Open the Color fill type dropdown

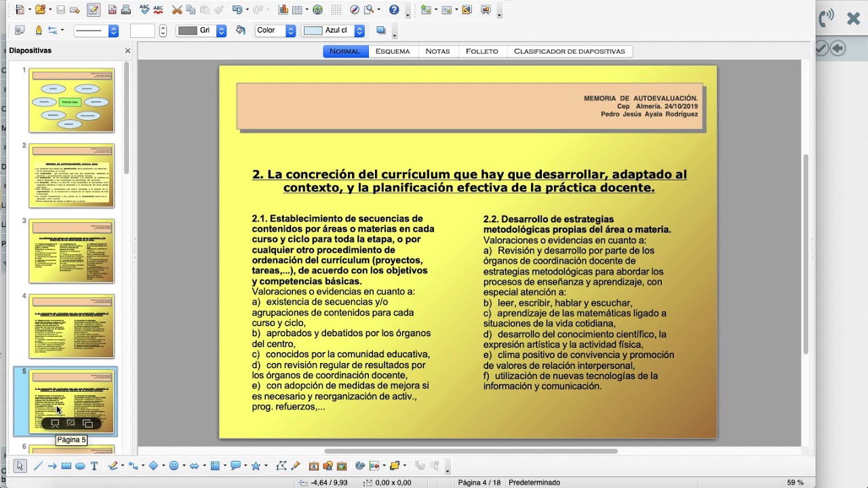point(275,30)
